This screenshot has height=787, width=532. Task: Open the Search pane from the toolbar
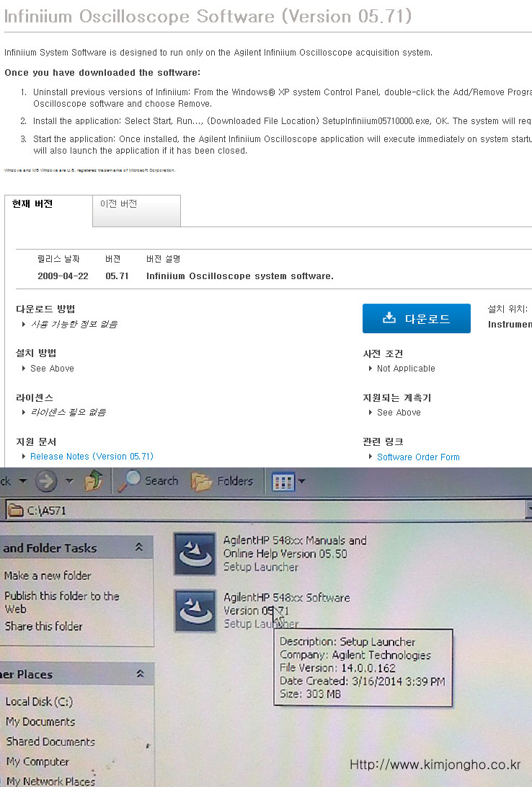[149, 480]
